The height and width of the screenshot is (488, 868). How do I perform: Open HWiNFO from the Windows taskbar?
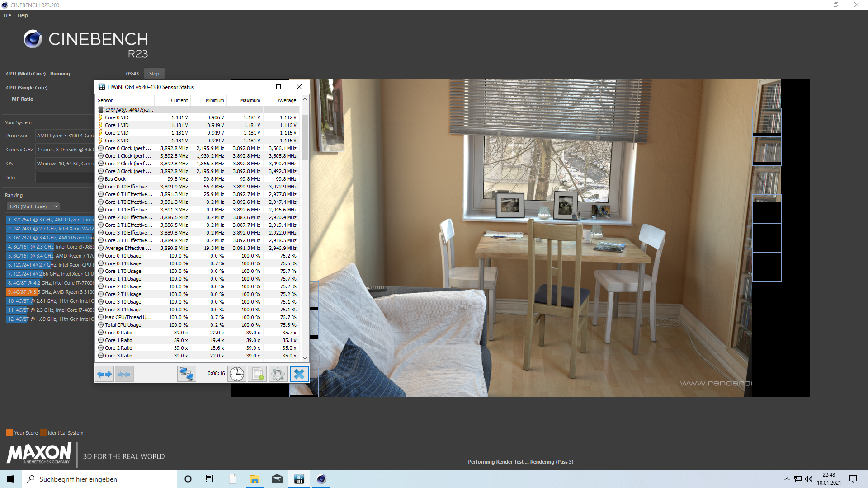[x=299, y=479]
